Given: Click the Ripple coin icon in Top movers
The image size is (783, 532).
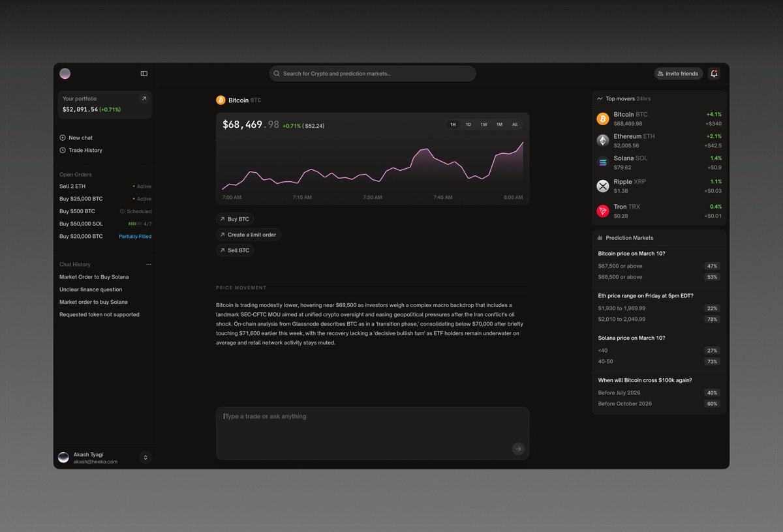Looking at the screenshot, I should [x=603, y=186].
